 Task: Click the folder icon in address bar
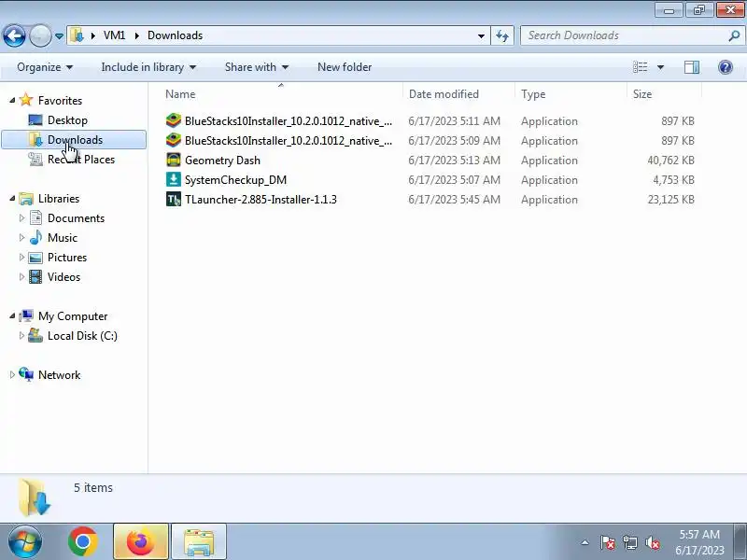pos(77,35)
